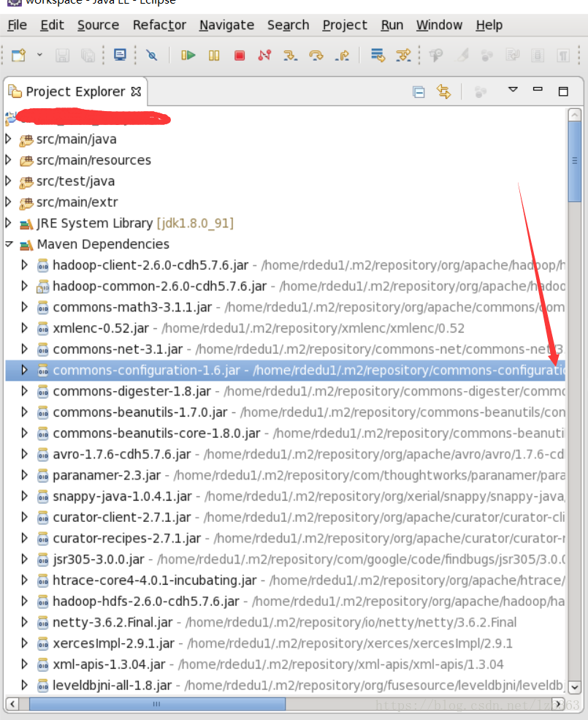
Task: Click the Collapse All icon in Project Explorer
Action: pyautogui.click(x=419, y=92)
